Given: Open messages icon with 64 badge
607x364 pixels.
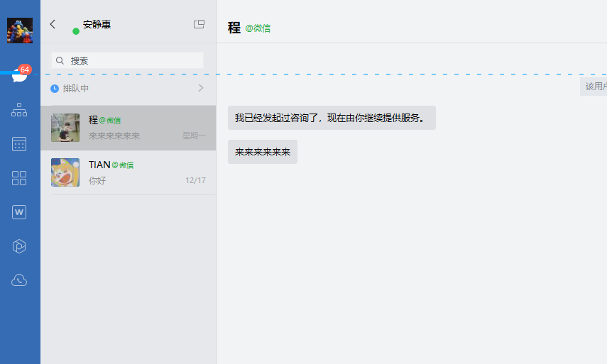Looking at the screenshot, I should [x=20, y=75].
